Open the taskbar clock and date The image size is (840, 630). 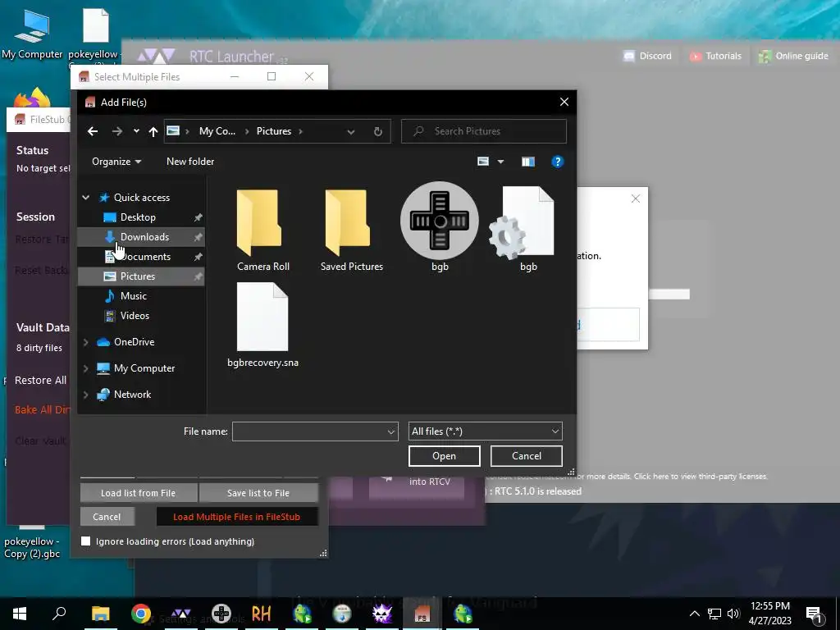(x=769, y=614)
